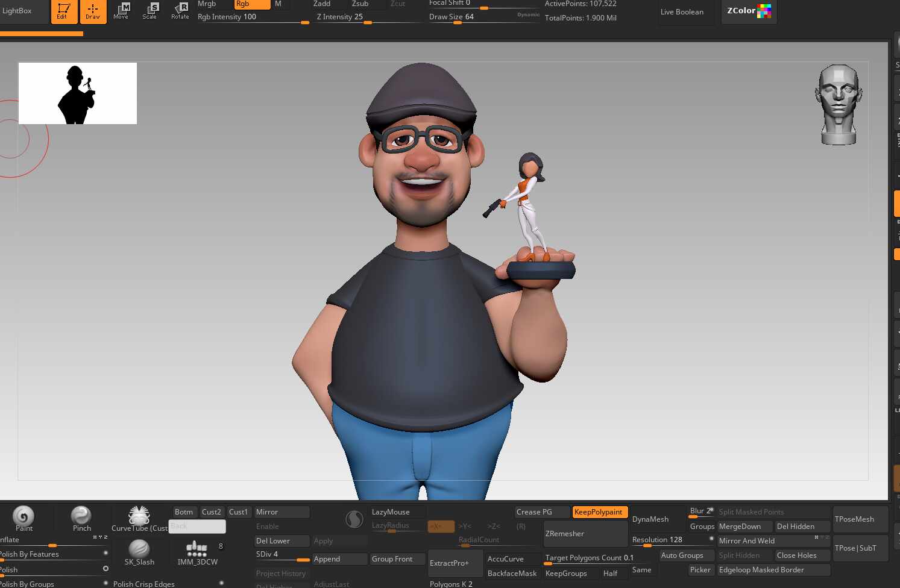Viewport: 900px width, 588px height.
Task: Choose the Scale transform tool
Action: click(x=150, y=11)
